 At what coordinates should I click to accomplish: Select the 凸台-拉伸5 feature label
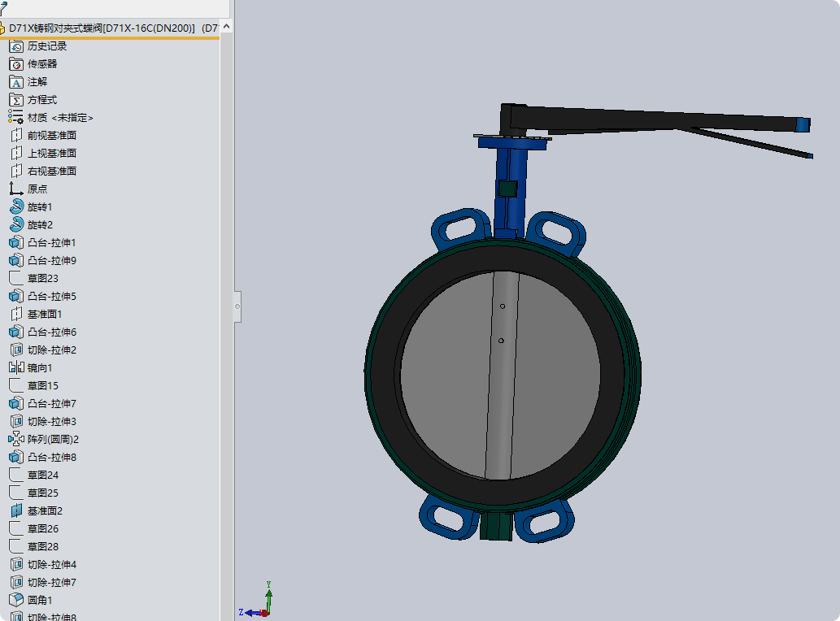tap(52, 297)
